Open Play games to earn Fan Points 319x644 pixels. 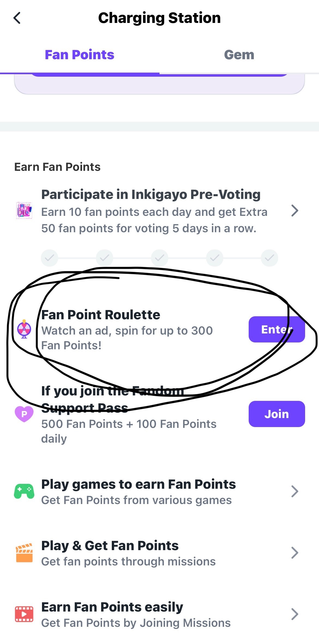point(159,491)
